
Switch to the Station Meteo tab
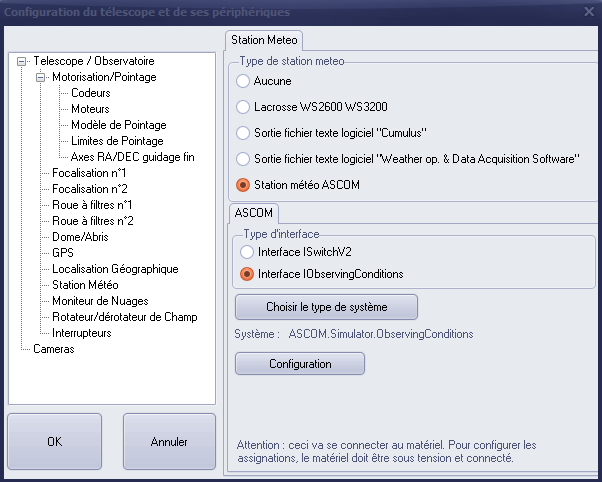click(264, 40)
